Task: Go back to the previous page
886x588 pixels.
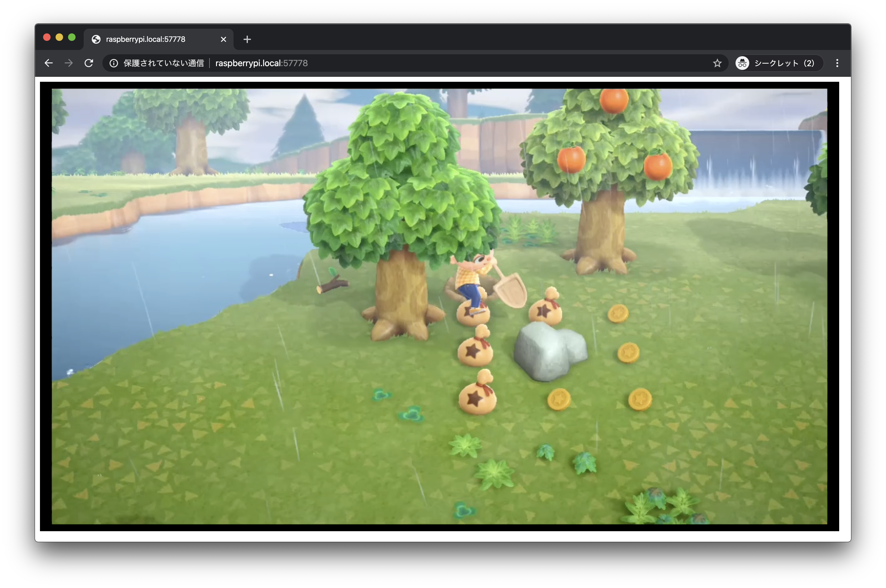Action: tap(49, 63)
